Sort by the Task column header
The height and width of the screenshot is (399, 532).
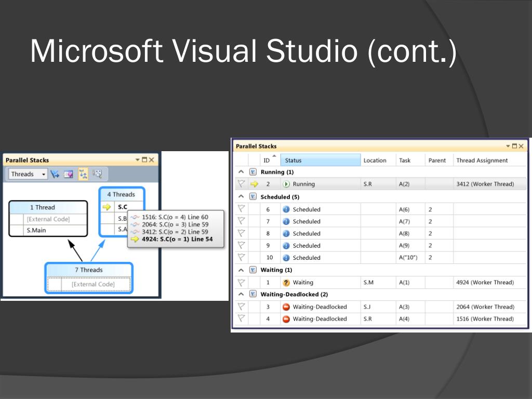click(x=410, y=160)
